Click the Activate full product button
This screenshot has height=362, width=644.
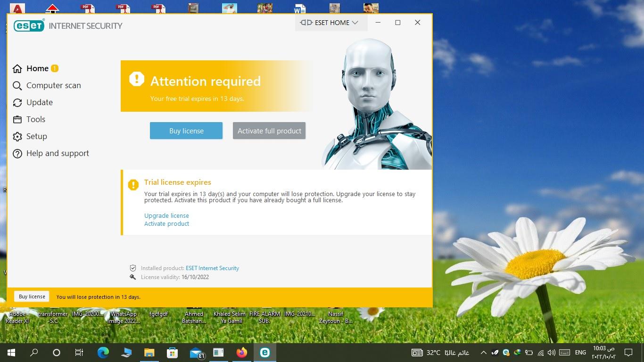[269, 131]
